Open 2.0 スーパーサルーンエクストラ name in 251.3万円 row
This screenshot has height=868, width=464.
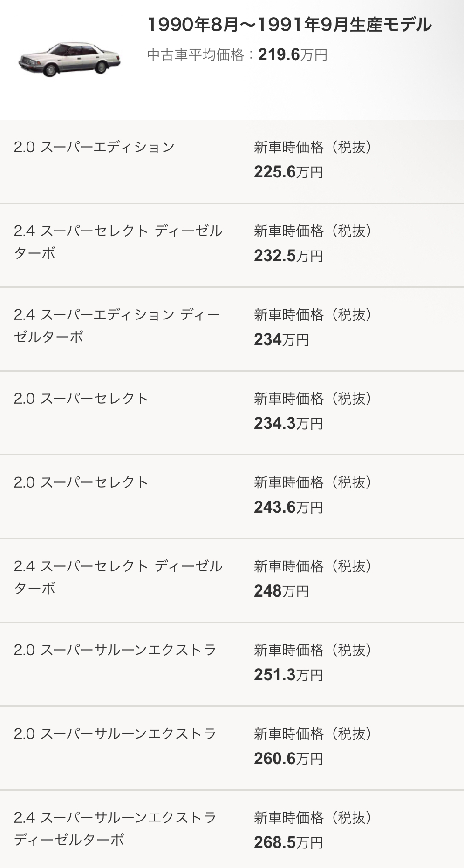(x=115, y=650)
